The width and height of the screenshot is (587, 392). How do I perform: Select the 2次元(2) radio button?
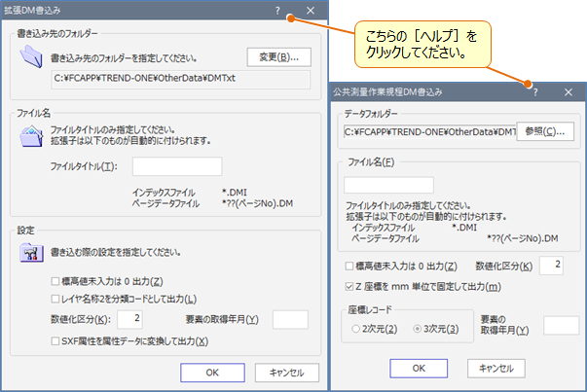(355, 329)
